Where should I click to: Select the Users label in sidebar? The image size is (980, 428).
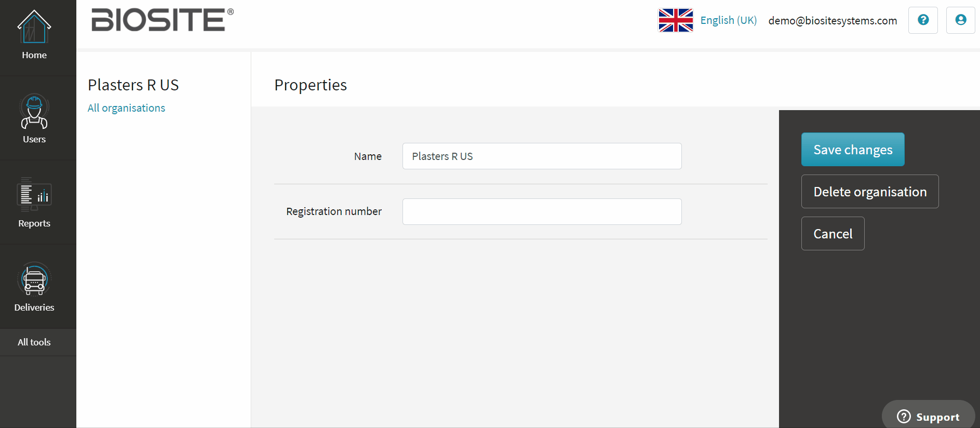point(34,139)
